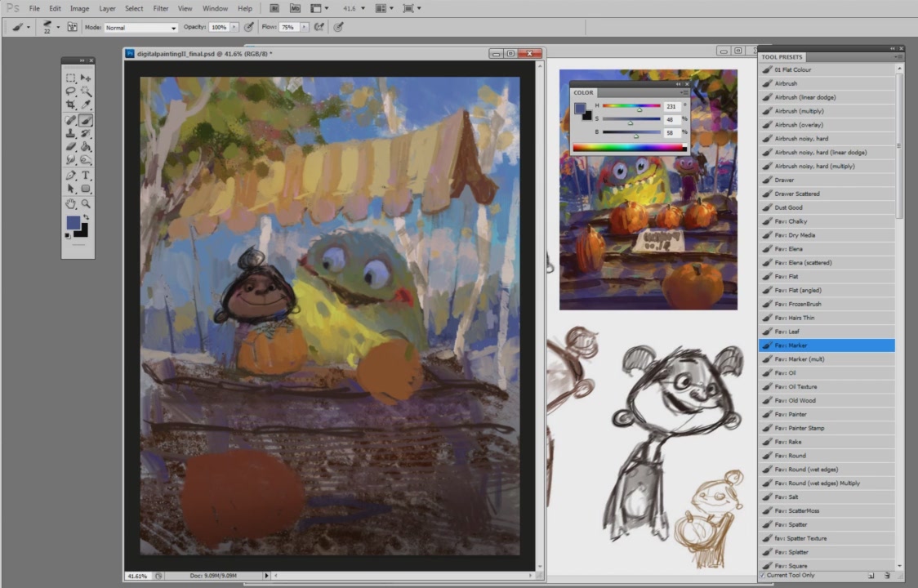This screenshot has height=588, width=918.
Task: Open the brush preset picker dropdown
Action: point(58,27)
